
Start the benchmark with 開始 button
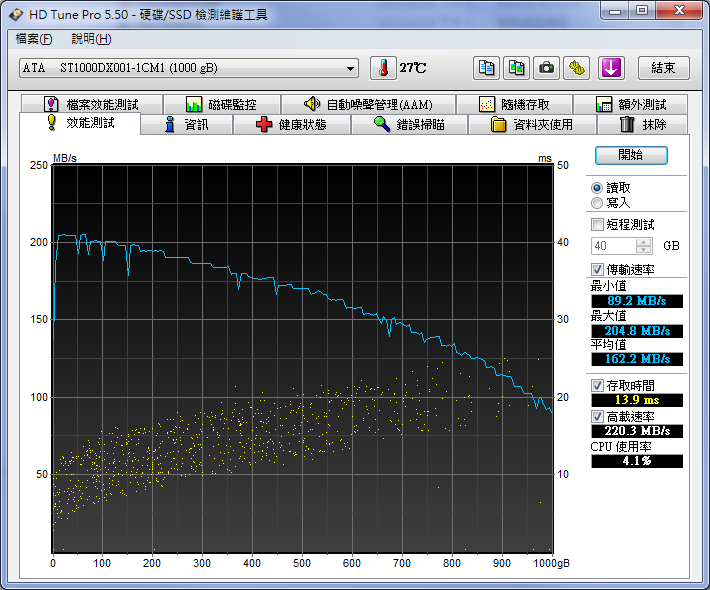click(x=631, y=155)
